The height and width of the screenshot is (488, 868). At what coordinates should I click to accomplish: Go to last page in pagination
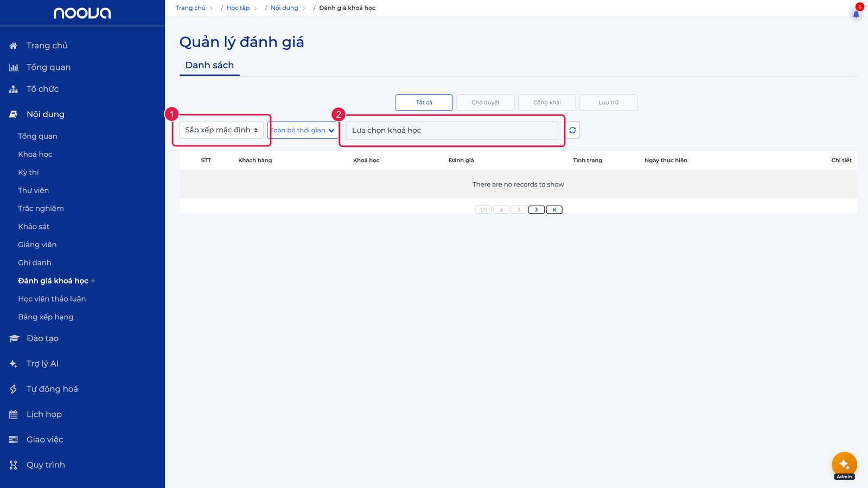click(554, 210)
